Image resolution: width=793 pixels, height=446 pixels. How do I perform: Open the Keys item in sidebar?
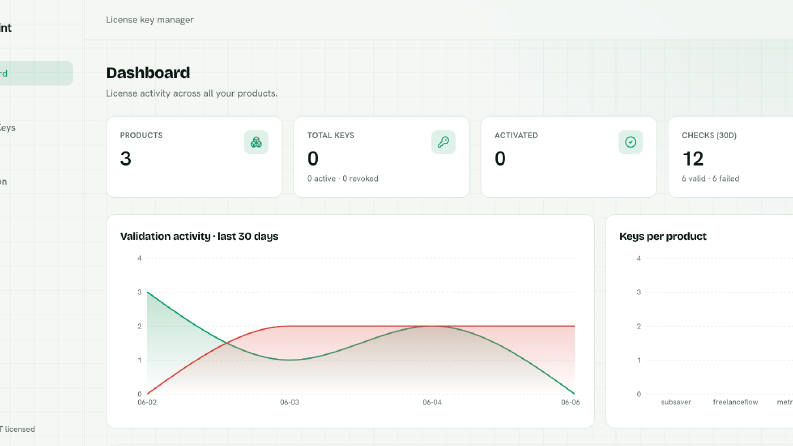tap(8, 127)
